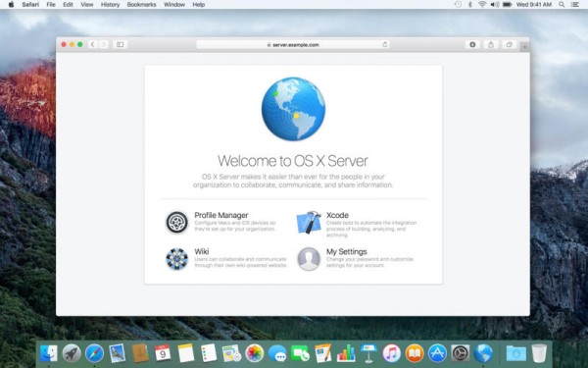This screenshot has width=588, height=368.
Task: Open My Settings user icon
Action: pyautogui.click(x=309, y=259)
